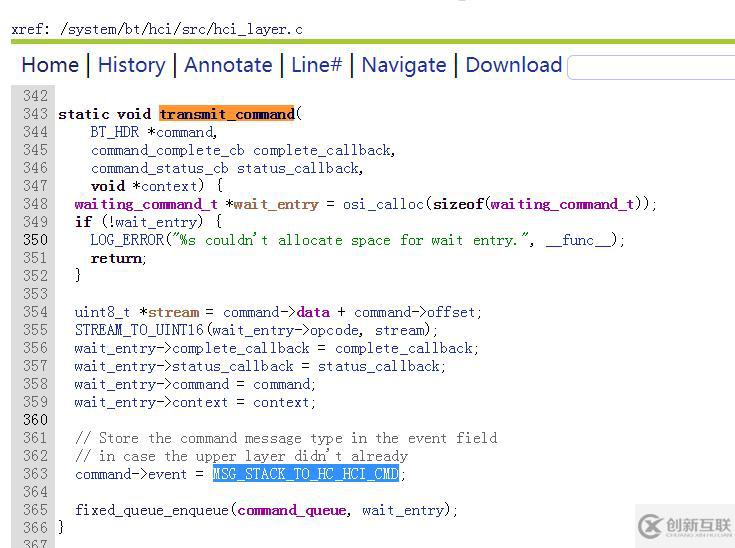Click fixed_queue_enqueue call on line 365

click(x=152, y=510)
